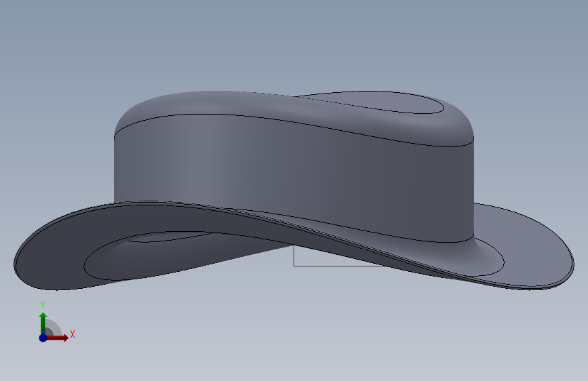Click the green Y axis arrow of triad
The height and width of the screenshot is (381, 588).
click(x=43, y=323)
